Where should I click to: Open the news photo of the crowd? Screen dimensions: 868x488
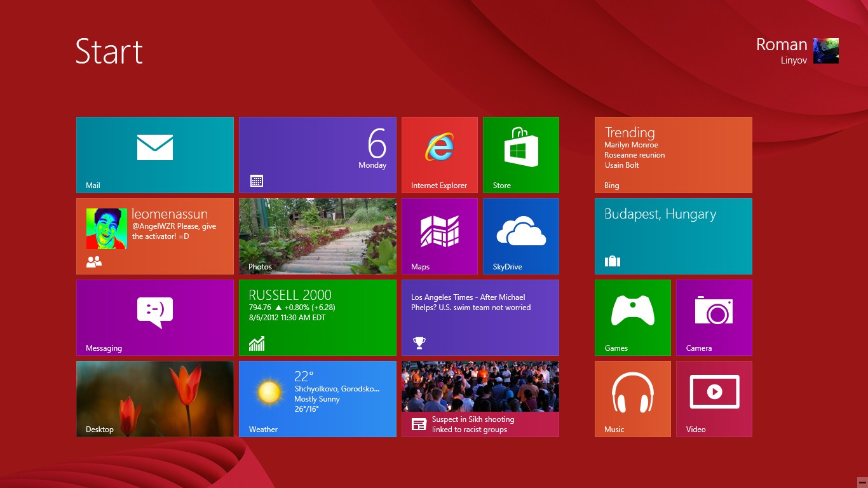pos(480,386)
